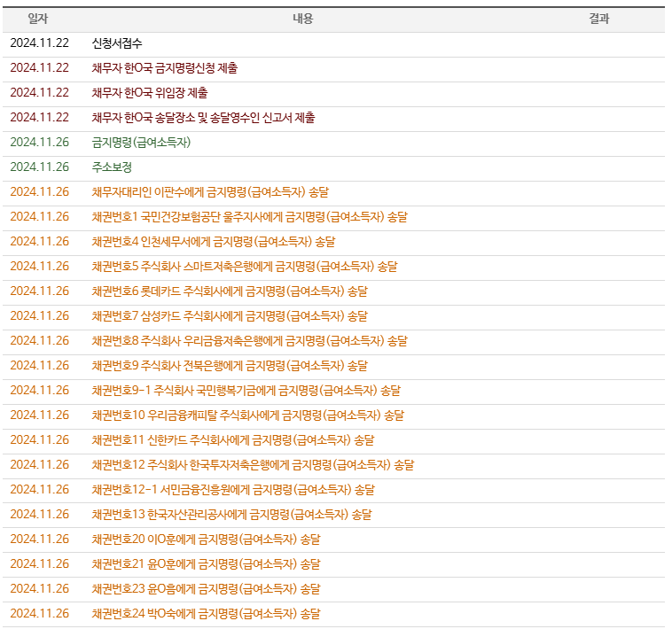Click the date beside 채권번호4 인천세무서

(39, 242)
